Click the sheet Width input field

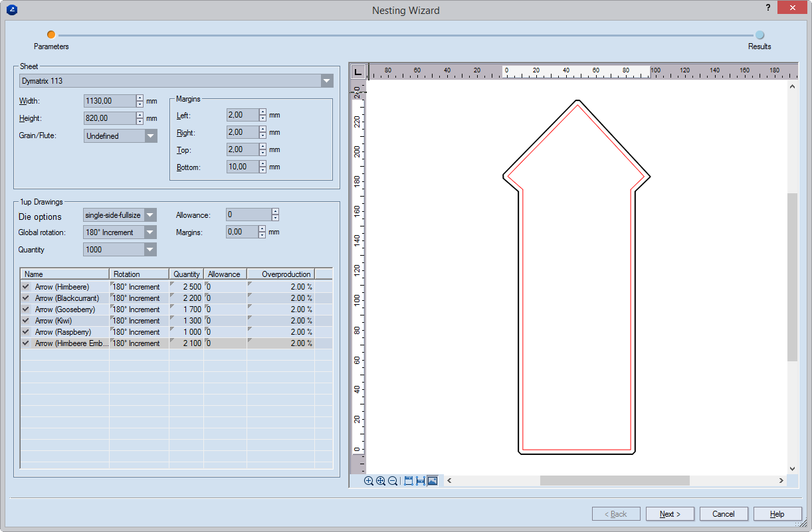(110, 101)
